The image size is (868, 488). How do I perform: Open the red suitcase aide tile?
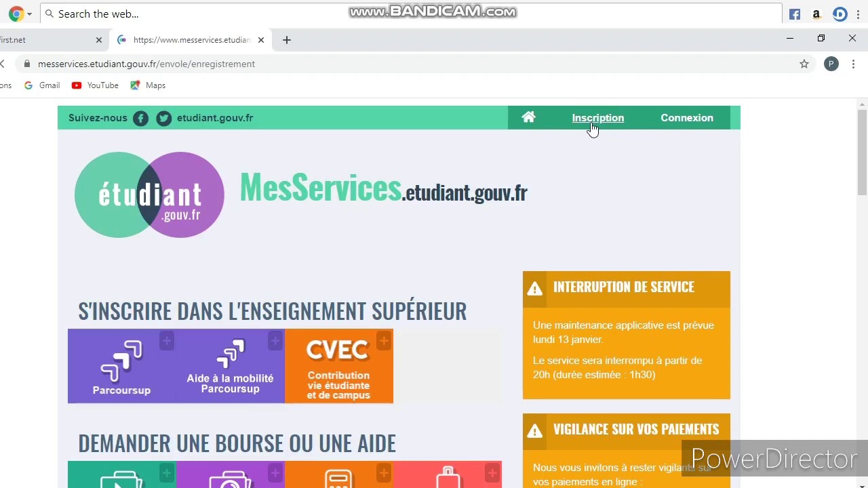(x=447, y=474)
